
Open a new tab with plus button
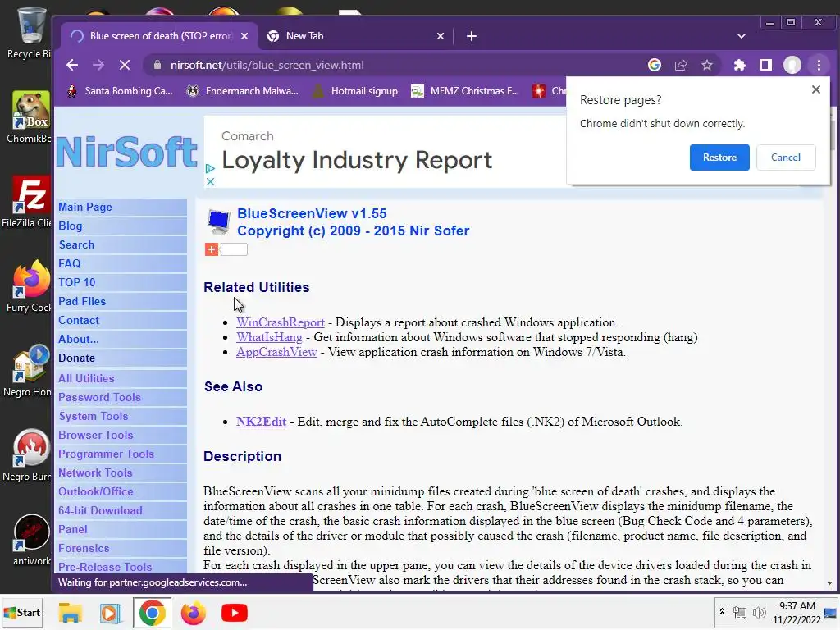472,36
